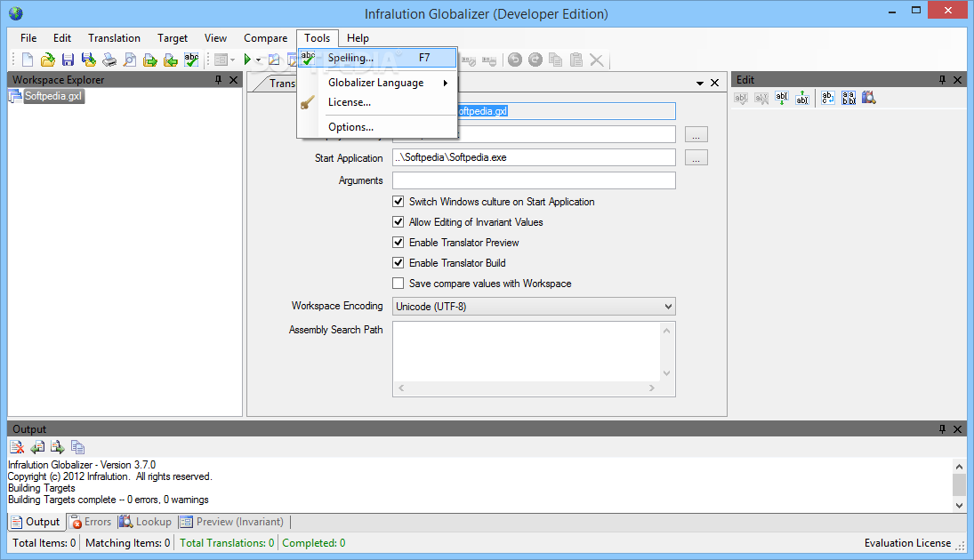
Task: Click the copy toolbar icon
Action: click(556, 60)
